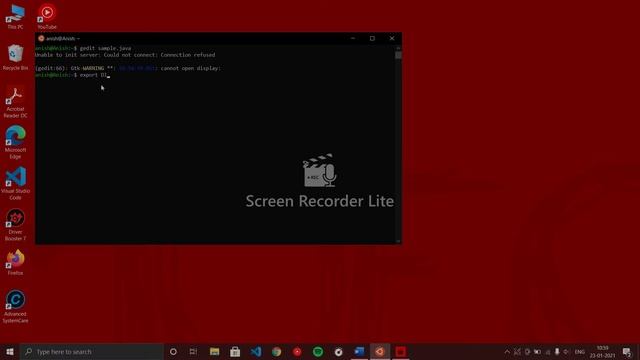Open Cortana from the taskbar

(x=173, y=351)
